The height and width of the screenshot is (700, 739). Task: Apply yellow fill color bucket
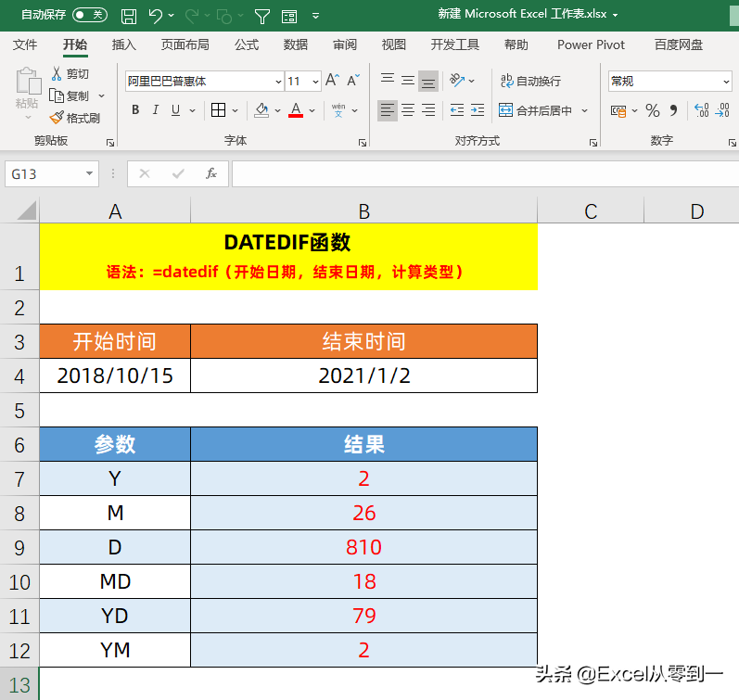point(261,110)
